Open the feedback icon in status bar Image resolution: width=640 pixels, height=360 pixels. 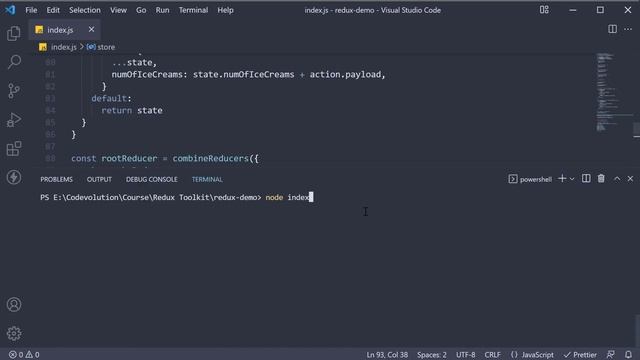611,355
